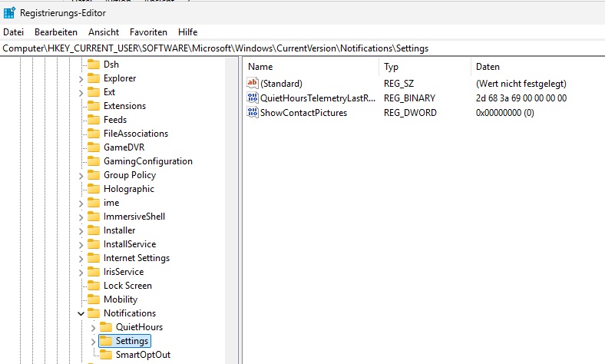Click the Lock Screen folder icon

coord(94,286)
